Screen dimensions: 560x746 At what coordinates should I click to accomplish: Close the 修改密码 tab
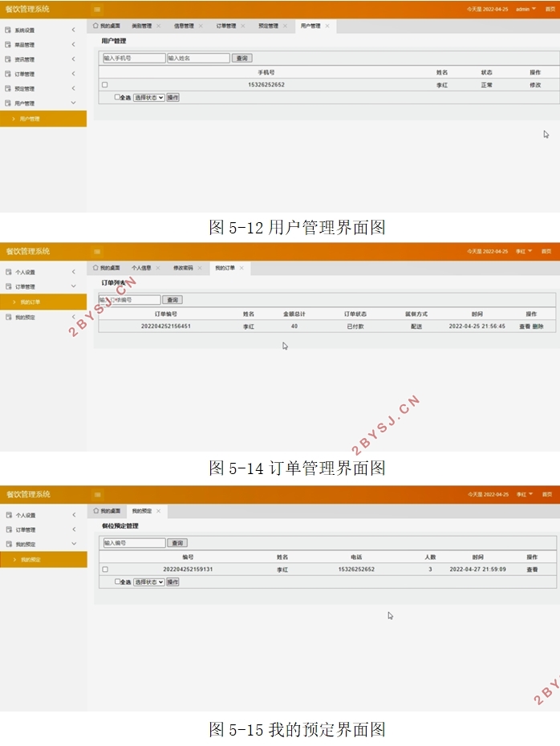tap(200, 268)
